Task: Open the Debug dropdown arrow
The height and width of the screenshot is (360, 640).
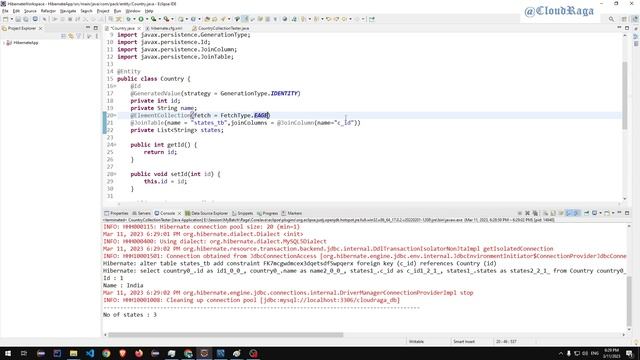Action: (134, 19)
